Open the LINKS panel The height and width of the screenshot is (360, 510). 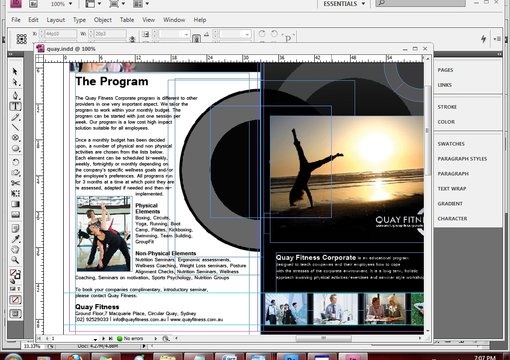(x=445, y=85)
